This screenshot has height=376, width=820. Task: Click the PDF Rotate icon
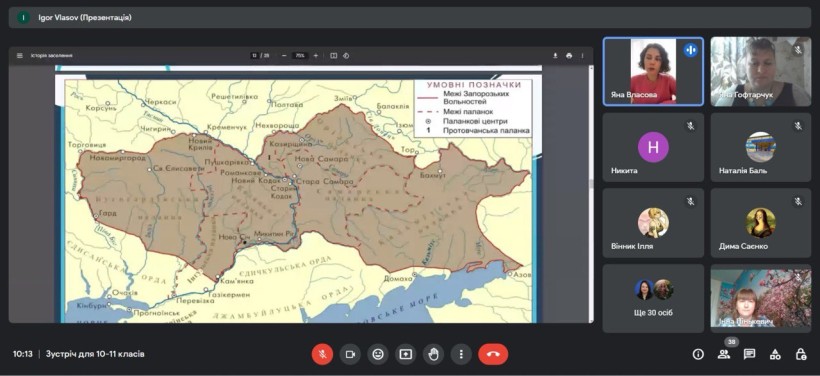click(x=346, y=55)
